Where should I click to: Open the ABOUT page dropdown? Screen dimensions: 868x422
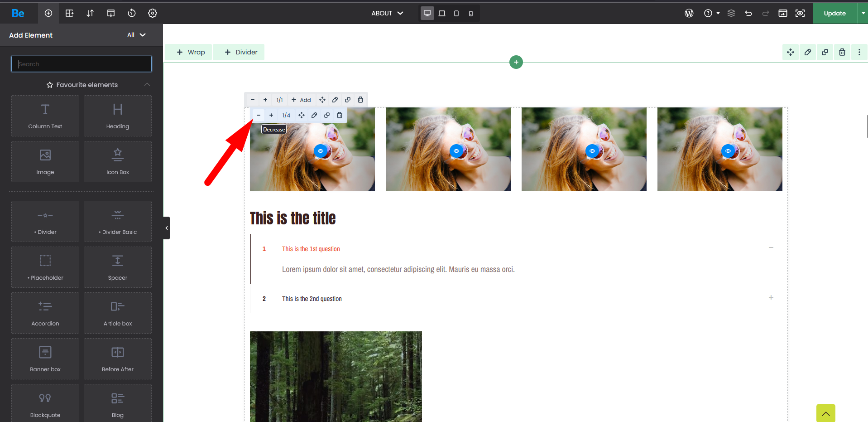[387, 13]
